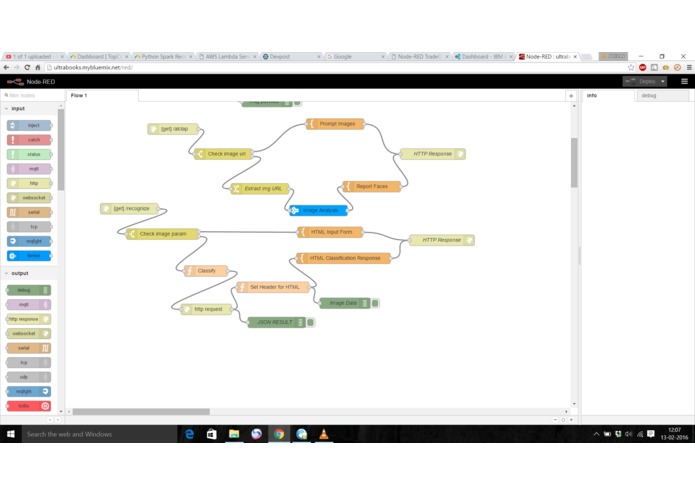Viewport: 695px width, 494px height.
Task: Select the Classify function node
Action: click(x=206, y=271)
